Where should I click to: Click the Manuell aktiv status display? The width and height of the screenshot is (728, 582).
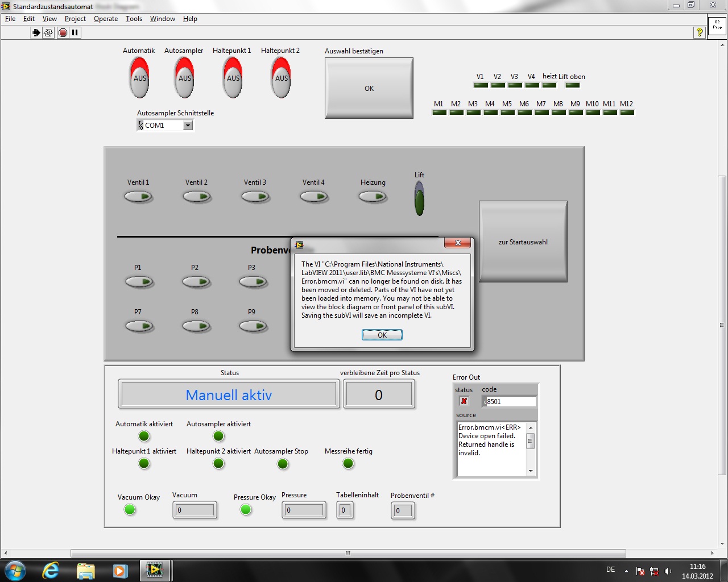(x=229, y=394)
